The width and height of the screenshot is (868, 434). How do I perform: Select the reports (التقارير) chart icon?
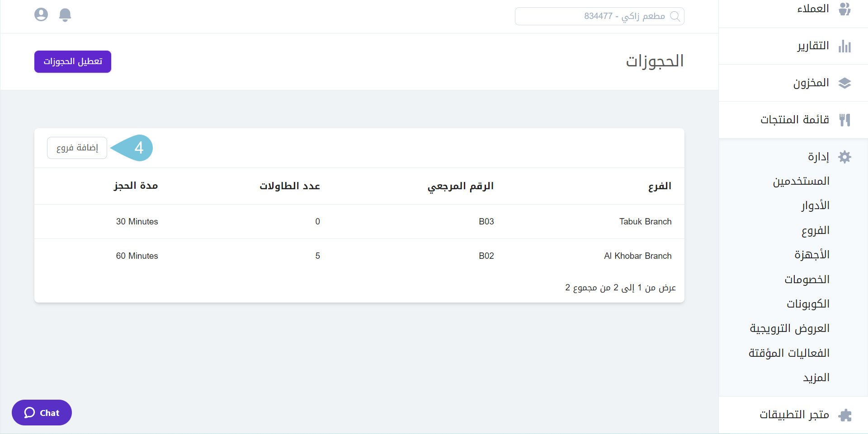point(845,46)
